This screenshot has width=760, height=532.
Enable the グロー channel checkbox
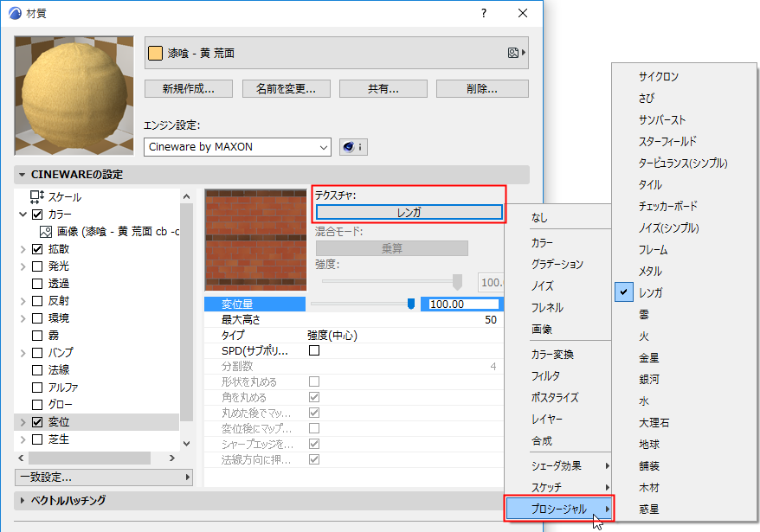[x=37, y=405]
